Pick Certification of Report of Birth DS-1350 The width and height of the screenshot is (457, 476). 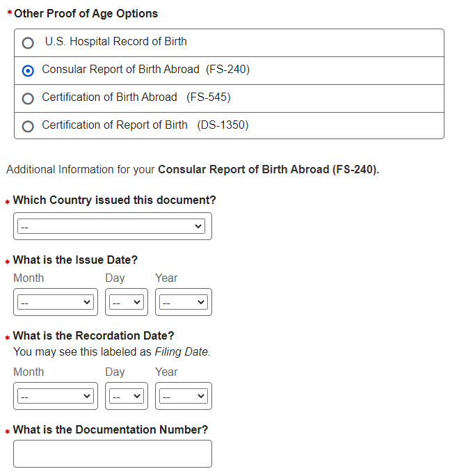pyautogui.click(x=28, y=126)
